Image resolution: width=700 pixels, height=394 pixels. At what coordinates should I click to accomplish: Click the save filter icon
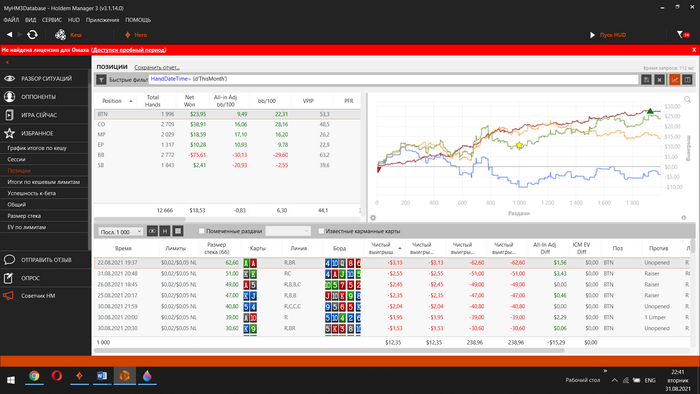(x=646, y=79)
